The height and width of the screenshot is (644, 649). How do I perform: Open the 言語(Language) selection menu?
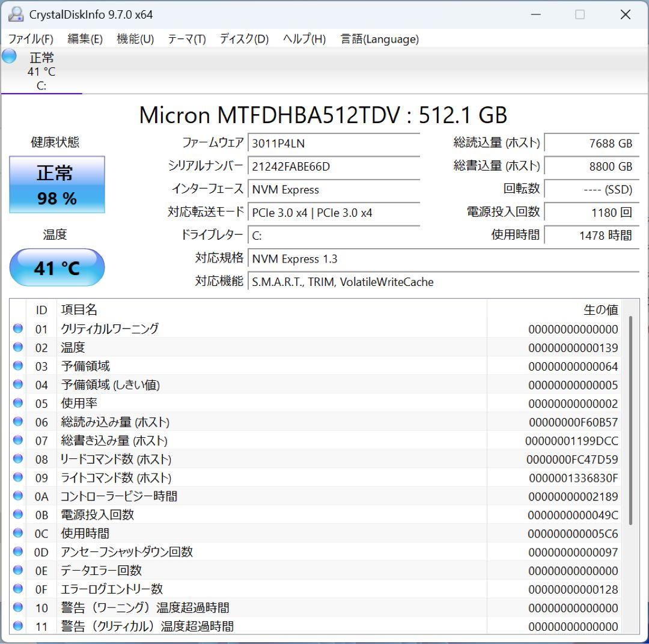click(379, 39)
